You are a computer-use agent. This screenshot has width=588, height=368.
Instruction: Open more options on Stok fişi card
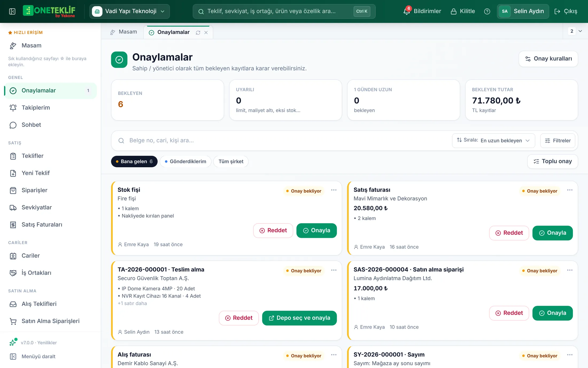334,190
